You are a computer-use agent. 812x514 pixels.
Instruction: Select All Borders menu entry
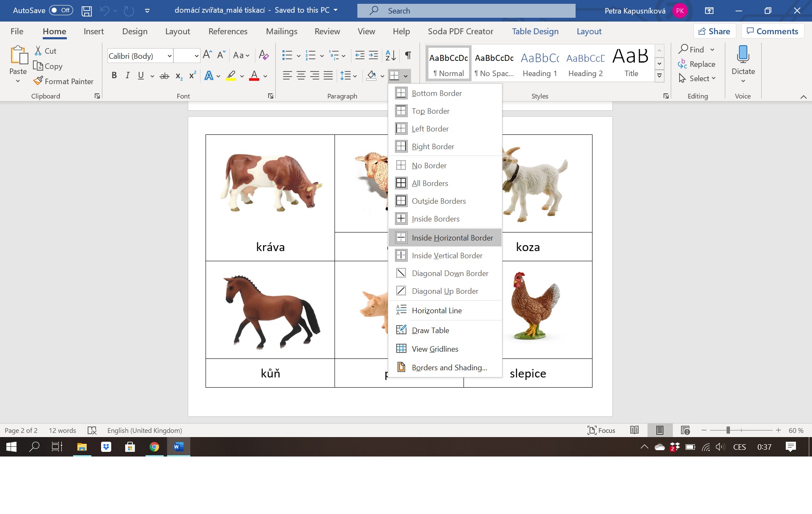[x=445, y=183]
